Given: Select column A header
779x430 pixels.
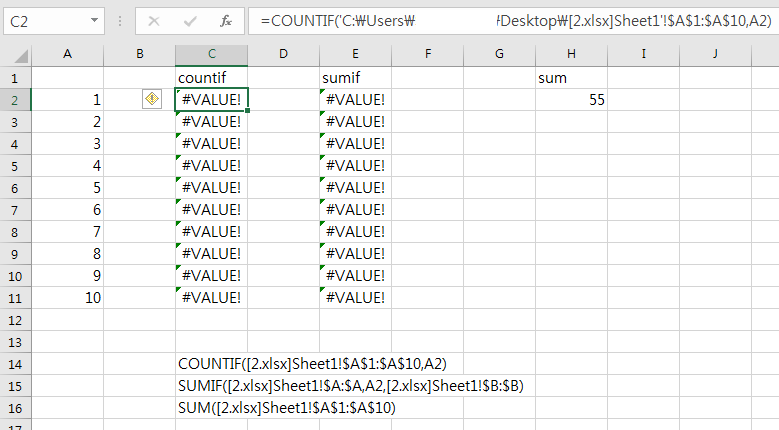Looking at the screenshot, I should [68, 54].
